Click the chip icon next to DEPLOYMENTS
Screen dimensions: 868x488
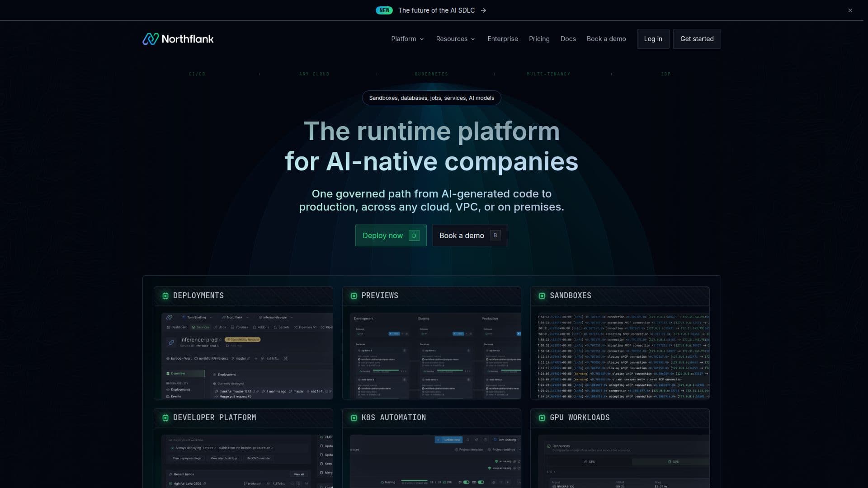point(165,296)
